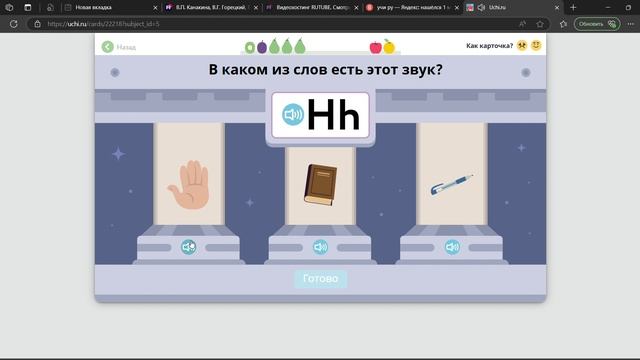Rate the card with sad face
The width and height of the screenshot is (640, 360).
522,45
